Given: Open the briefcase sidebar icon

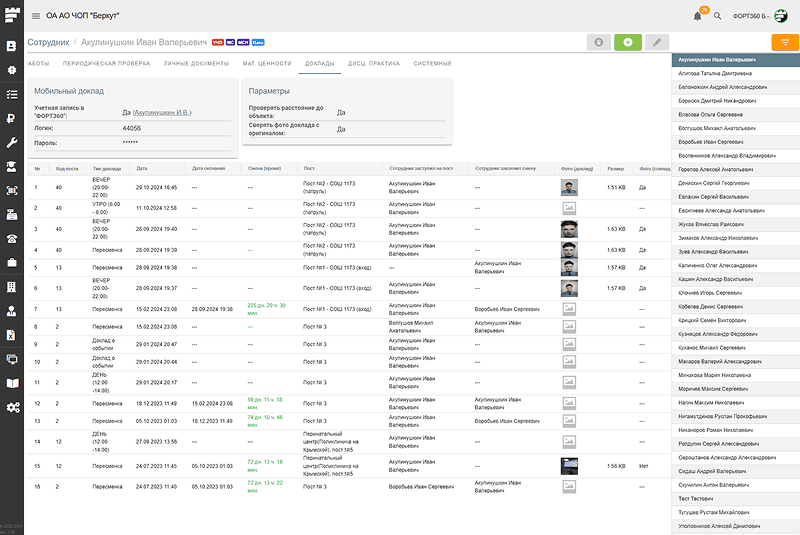Looking at the screenshot, I should pos(12,263).
